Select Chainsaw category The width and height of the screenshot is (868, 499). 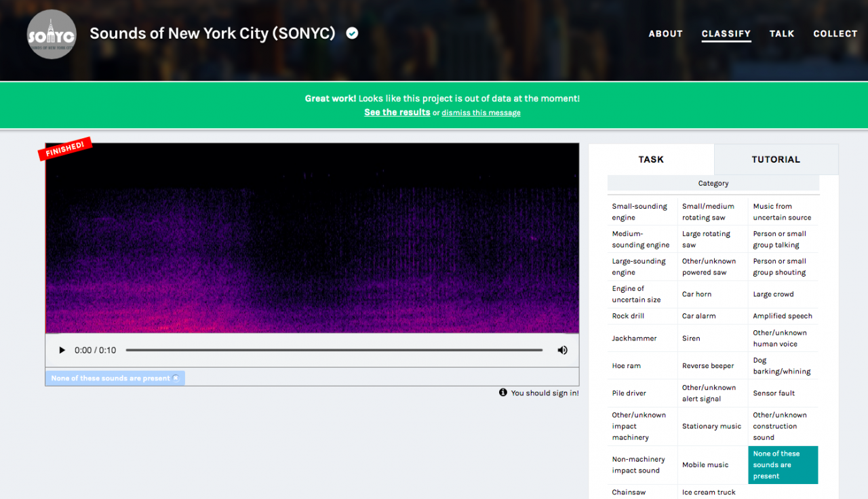point(642,492)
